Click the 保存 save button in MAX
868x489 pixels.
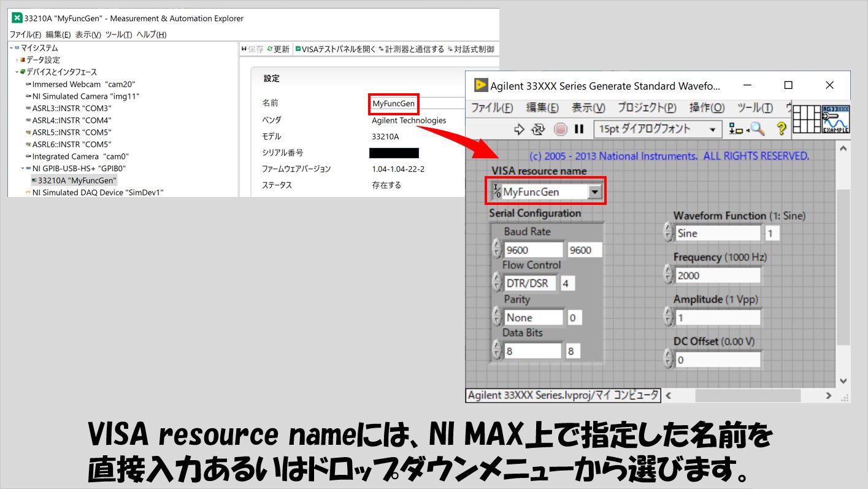[253, 49]
